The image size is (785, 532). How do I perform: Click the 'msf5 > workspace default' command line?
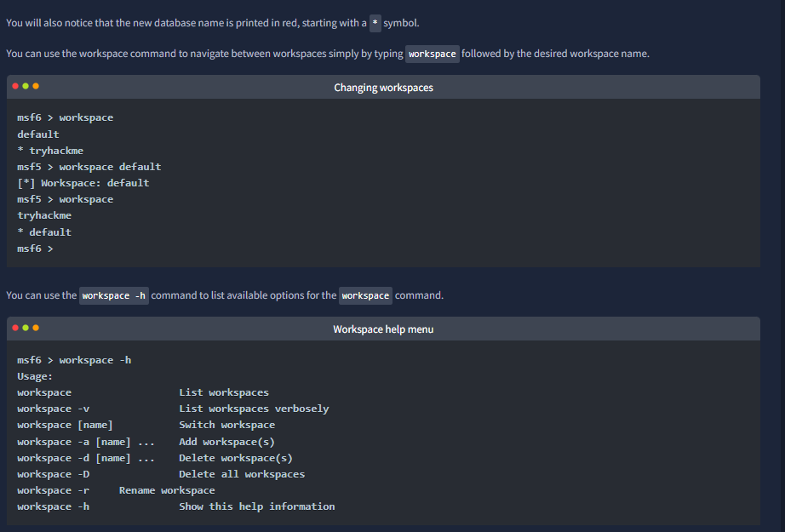point(89,167)
